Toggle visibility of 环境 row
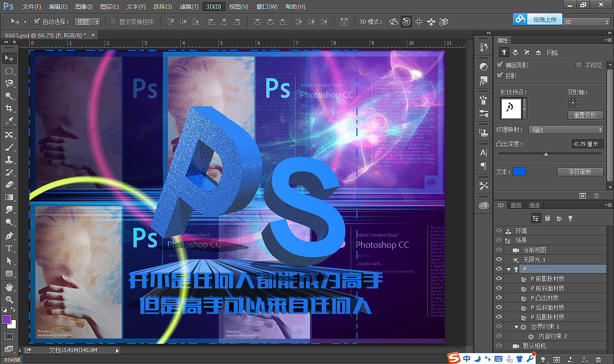 [x=499, y=231]
